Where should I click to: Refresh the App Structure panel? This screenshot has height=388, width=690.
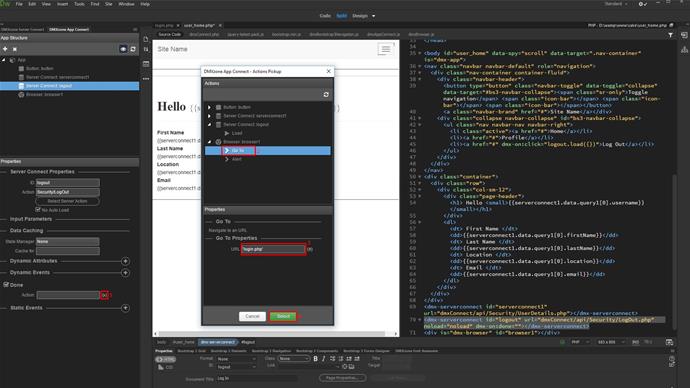[133, 49]
